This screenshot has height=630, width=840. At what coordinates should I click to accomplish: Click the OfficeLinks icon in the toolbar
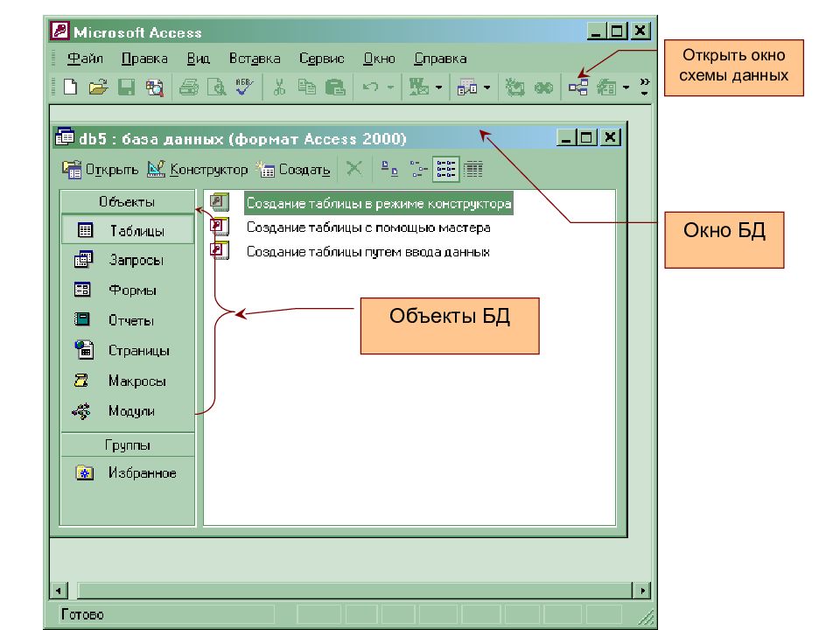click(x=419, y=87)
